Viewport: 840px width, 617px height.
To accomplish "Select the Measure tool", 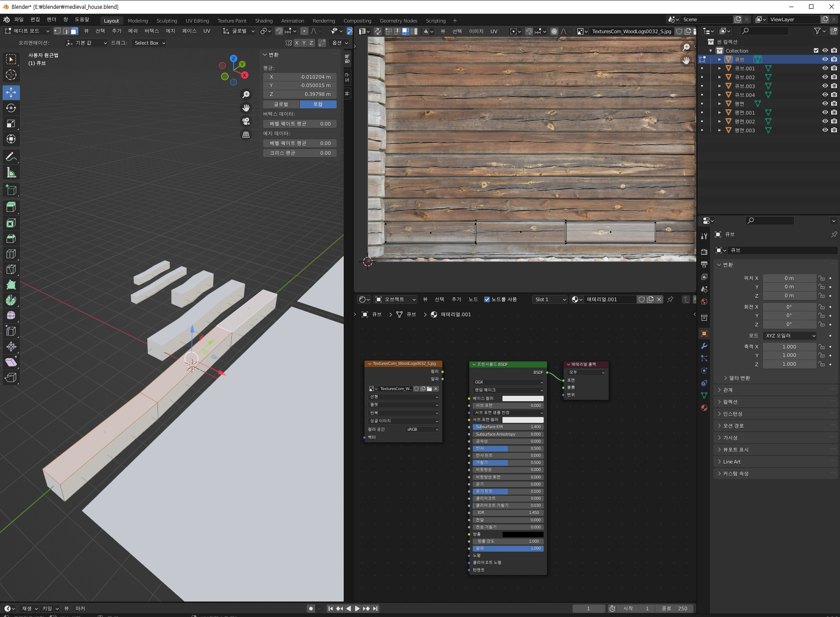I will click(x=11, y=172).
